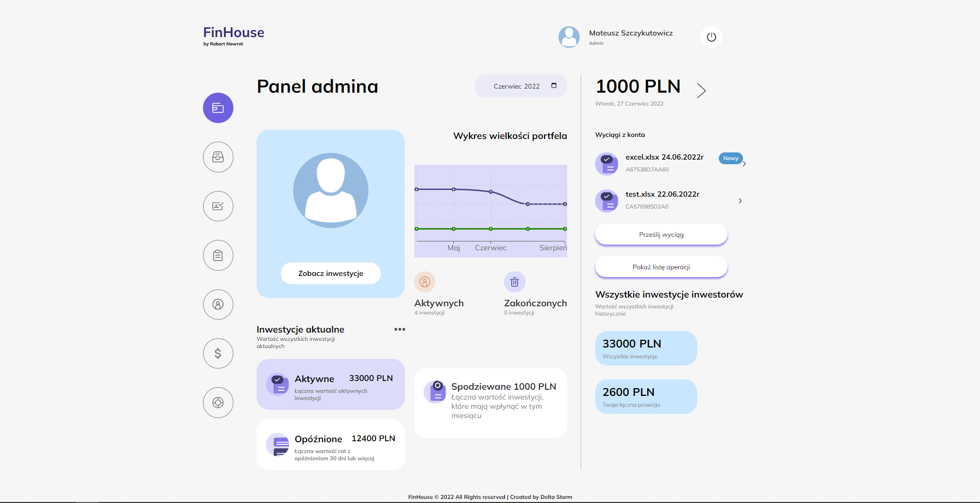Open the wallet dashboard sidebar icon
Image resolution: width=980 pixels, height=503 pixels.
click(x=218, y=108)
